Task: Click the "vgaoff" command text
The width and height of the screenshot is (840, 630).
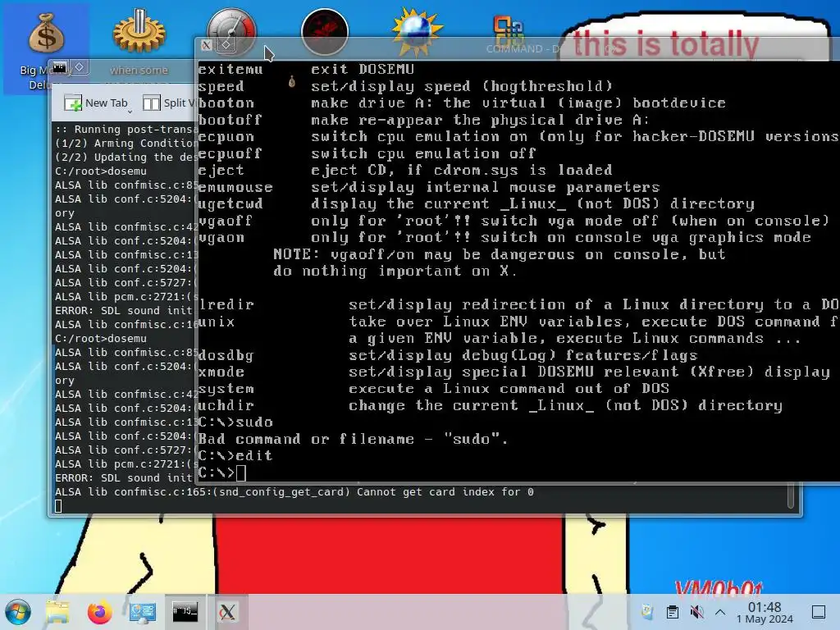Action: pyautogui.click(x=225, y=221)
